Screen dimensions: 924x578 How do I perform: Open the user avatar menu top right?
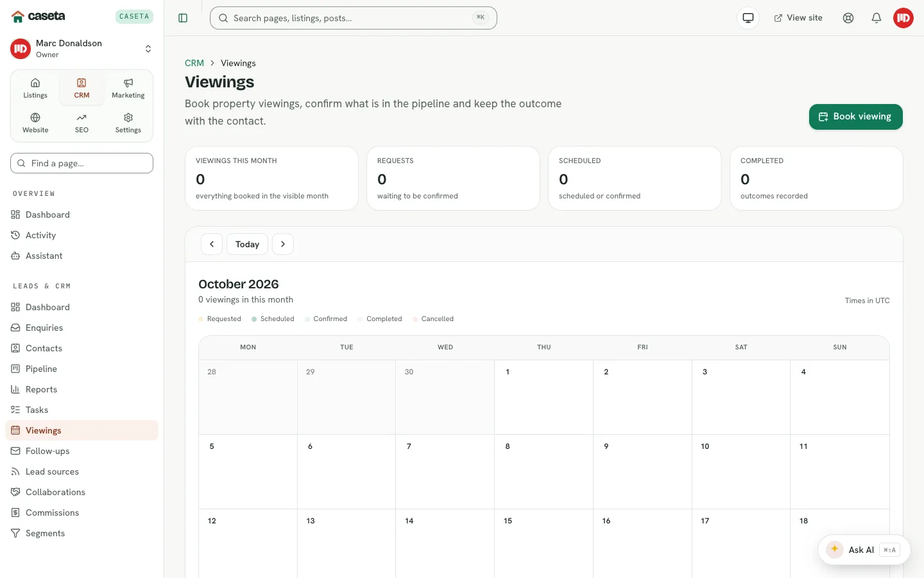click(903, 18)
